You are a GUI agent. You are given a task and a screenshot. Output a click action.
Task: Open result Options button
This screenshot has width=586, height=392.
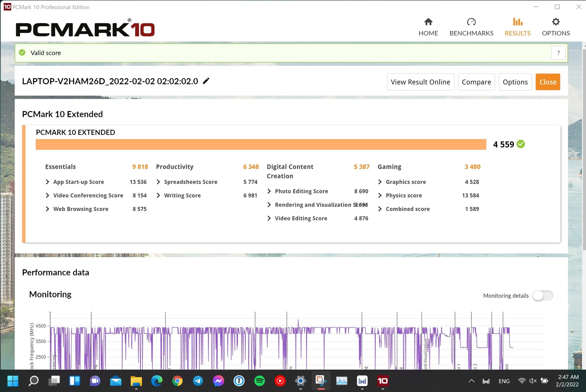coord(515,82)
